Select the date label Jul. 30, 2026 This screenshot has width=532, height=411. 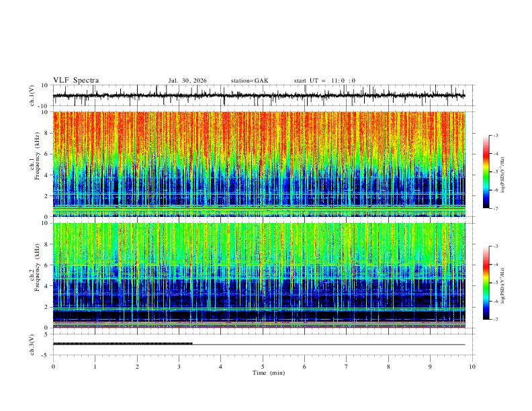click(187, 81)
